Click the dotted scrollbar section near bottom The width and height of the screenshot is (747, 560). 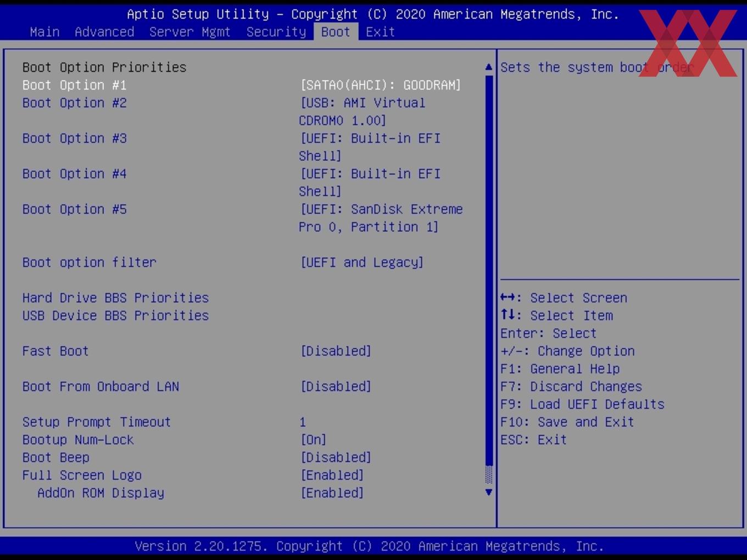[x=489, y=475]
